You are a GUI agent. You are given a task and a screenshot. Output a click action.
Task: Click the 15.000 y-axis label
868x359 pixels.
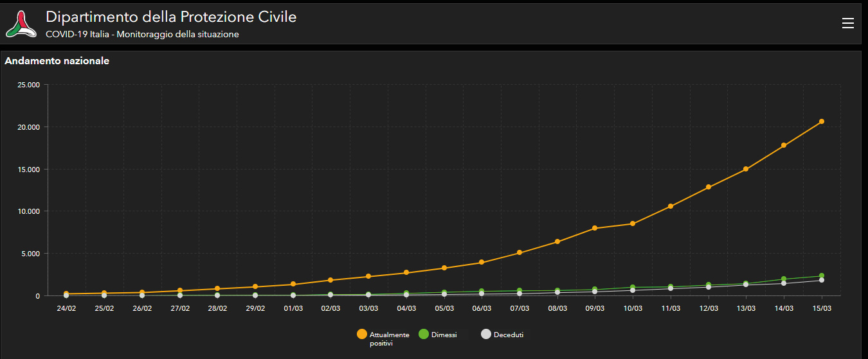point(29,170)
